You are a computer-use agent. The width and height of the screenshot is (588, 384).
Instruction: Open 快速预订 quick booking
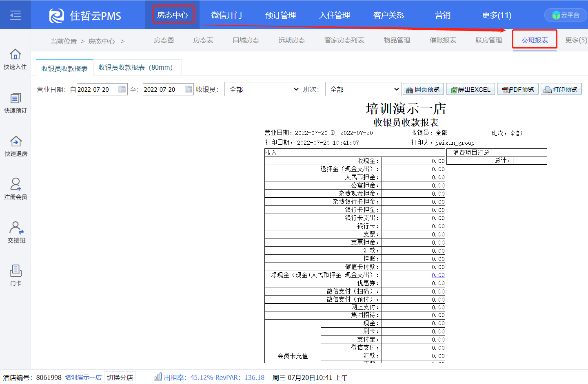click(x=16, y=103)
